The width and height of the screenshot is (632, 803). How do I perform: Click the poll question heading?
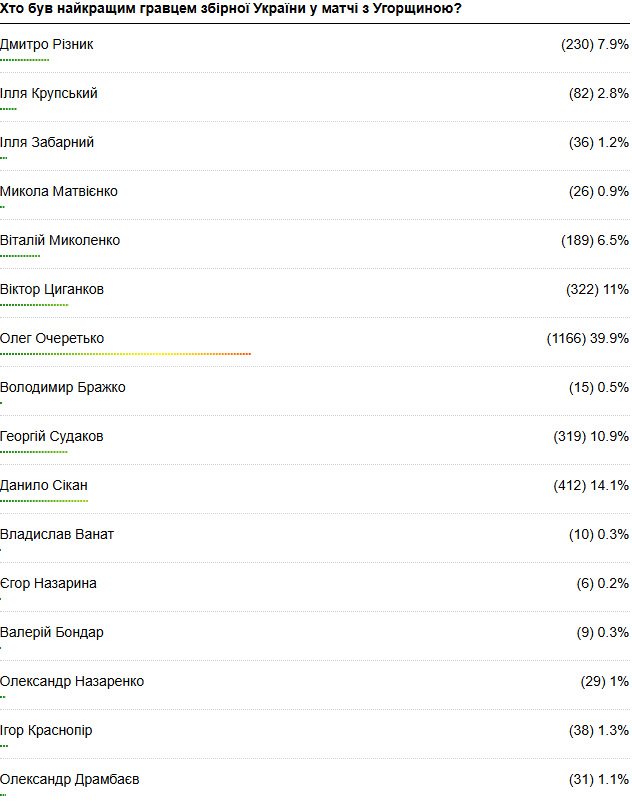[x=230, y=9]
